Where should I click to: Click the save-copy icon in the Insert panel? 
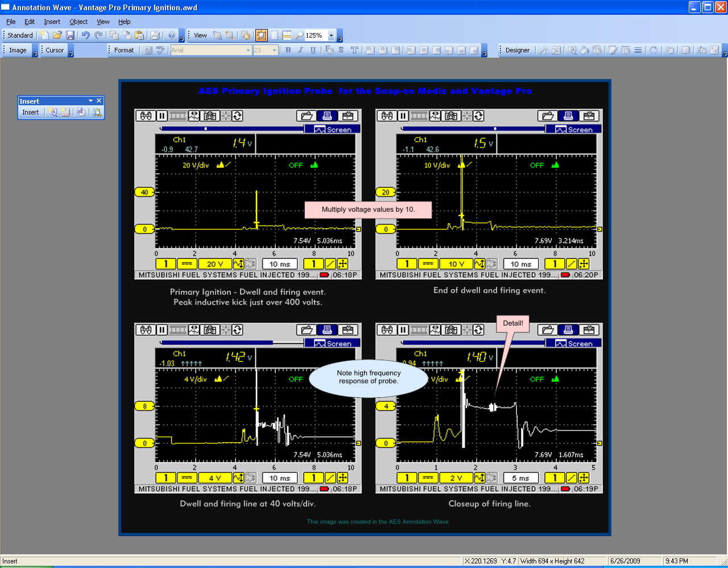pyautogui.click(x=81, y=113)
